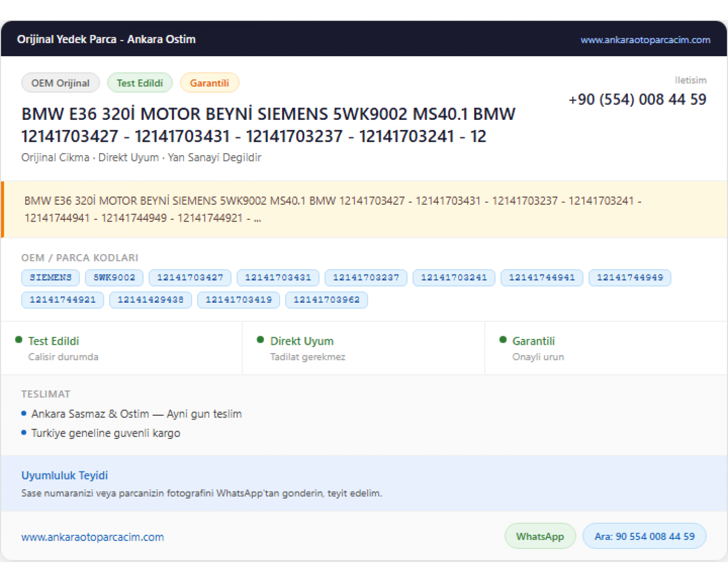Click the 12141703962 code chip

click(x=326, y=300)
